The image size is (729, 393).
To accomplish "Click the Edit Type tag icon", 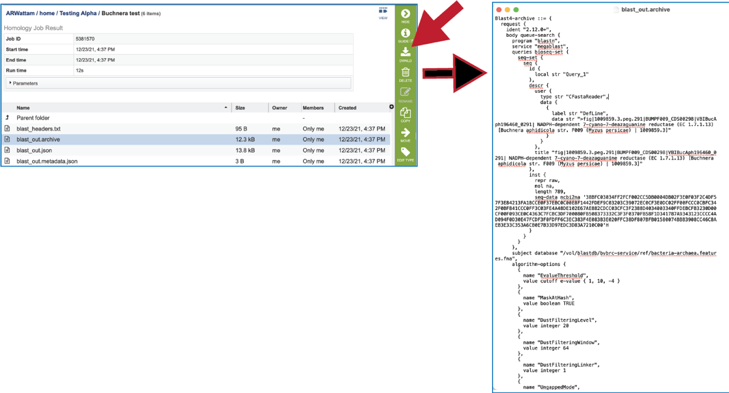I will click(405, 152).
